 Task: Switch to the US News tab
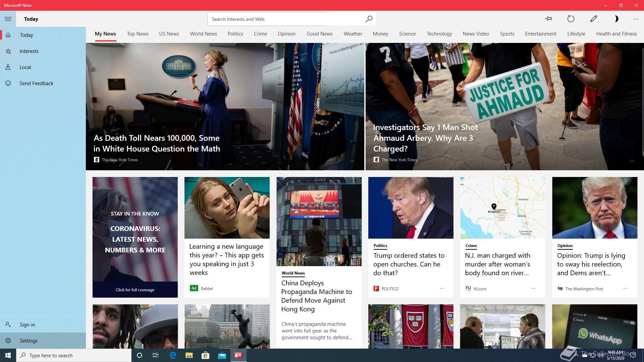pos(169,34)
